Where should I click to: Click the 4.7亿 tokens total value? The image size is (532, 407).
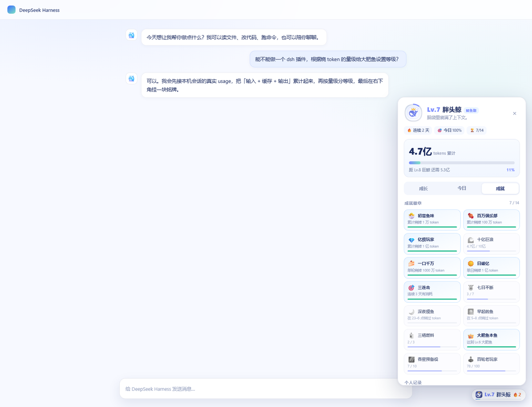pos(420,151)
